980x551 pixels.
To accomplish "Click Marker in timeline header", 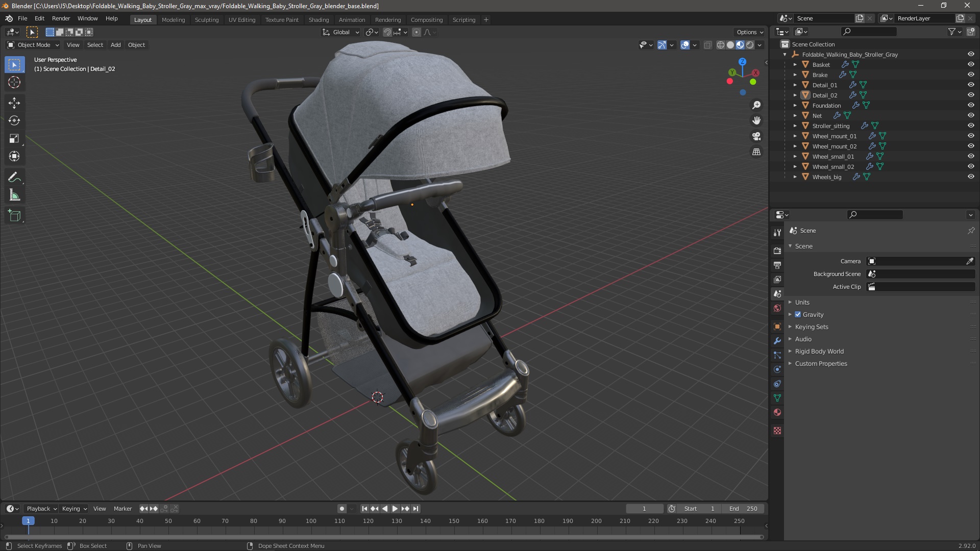I will pyautogui.click(x=122, y=509).
